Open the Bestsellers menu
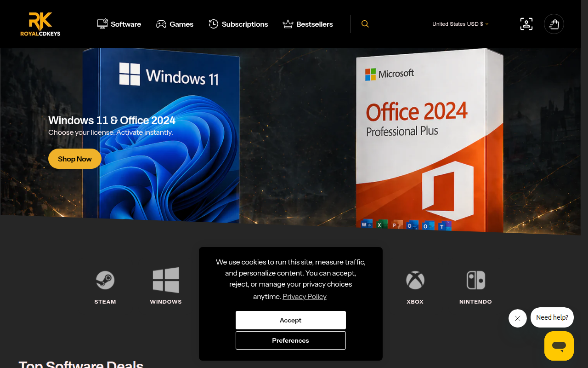The width and height of the screenshot is (588, 368). pos(308,24)
